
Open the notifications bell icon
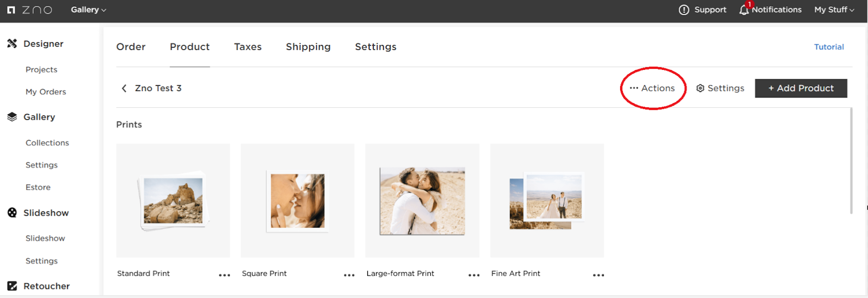(744, 10)
